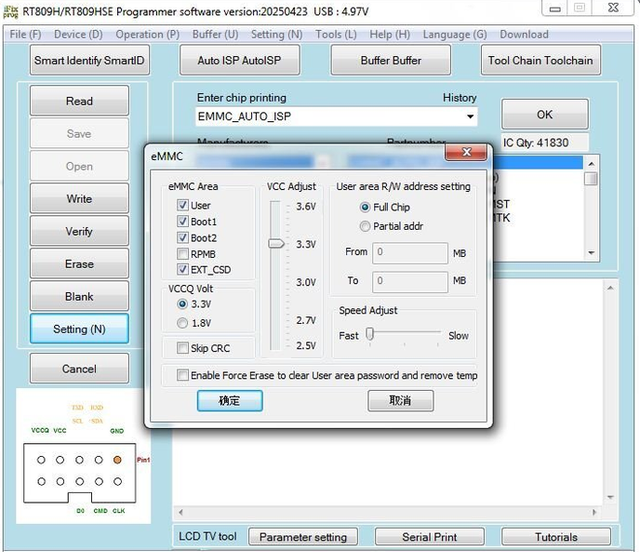This screenshot has width=640, height=552.
Task: Click the VCC Adjust slider thumb at 3.3V
Action: click(x=276, y=244)
